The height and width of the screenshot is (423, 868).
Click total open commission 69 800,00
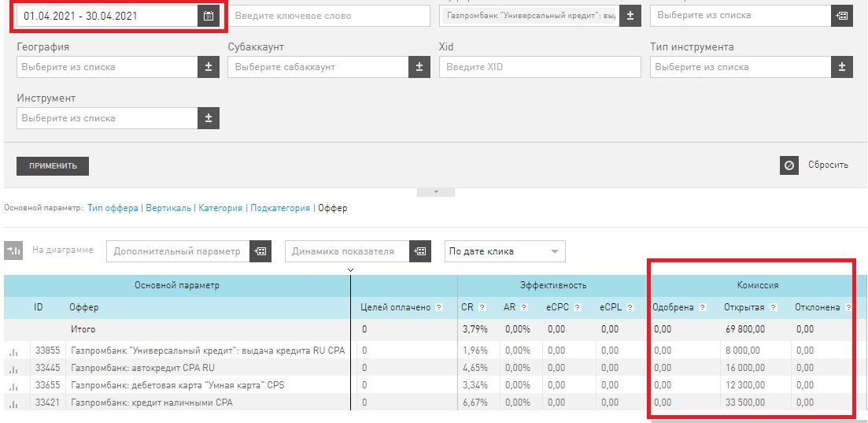[745, 329]
